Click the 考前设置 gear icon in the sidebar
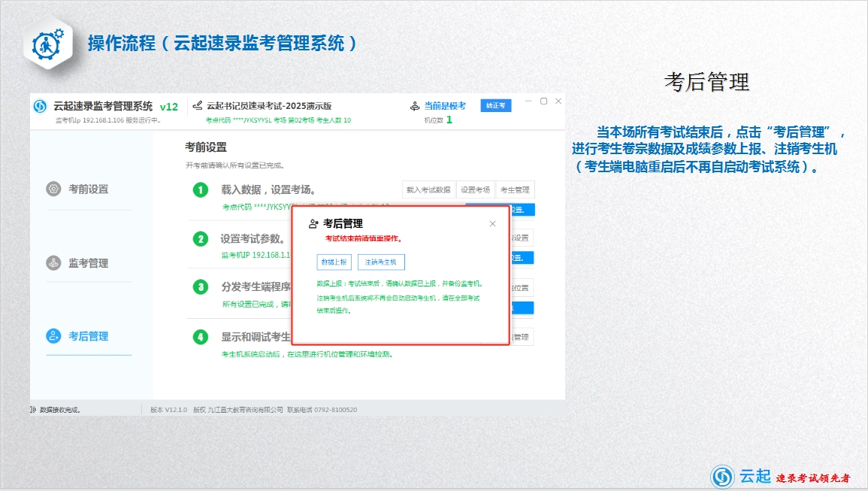The width and height of the screenshot is (868, 491). 53,189
